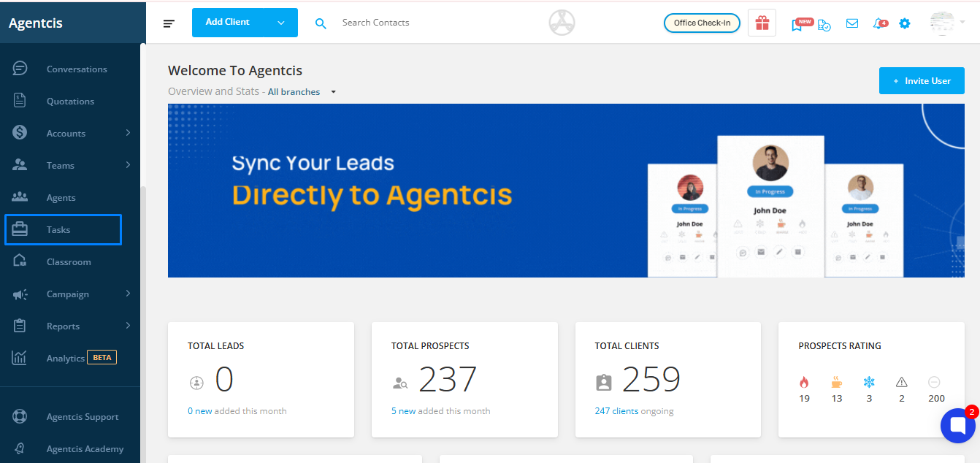Click the Total Prospects count 237
Image resolution: width=980 pixels, height=463 pixels.
(448, 380)
